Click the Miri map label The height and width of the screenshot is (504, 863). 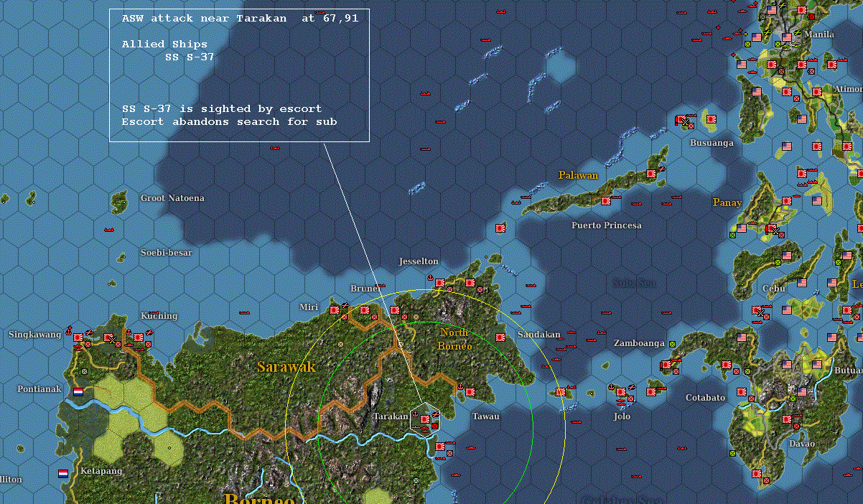[x=309, y=307]
